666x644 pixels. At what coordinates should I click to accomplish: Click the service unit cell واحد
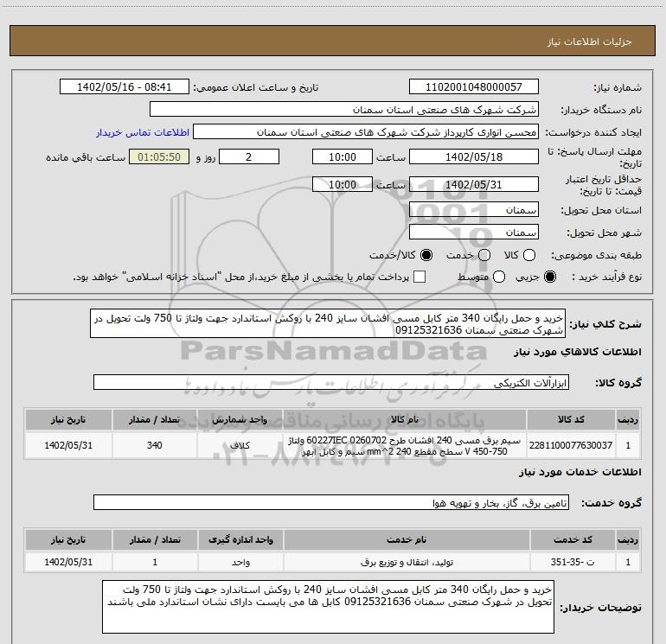coord(240,562)
